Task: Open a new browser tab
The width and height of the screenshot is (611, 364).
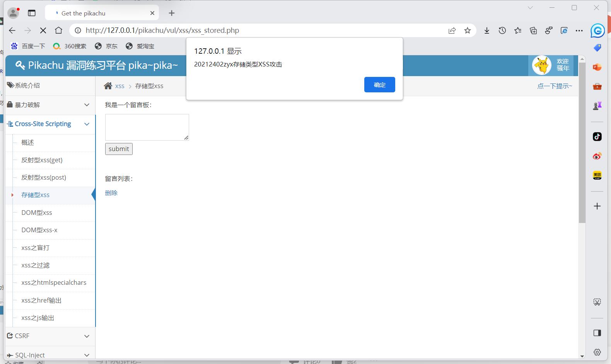Action: [172, 13]
